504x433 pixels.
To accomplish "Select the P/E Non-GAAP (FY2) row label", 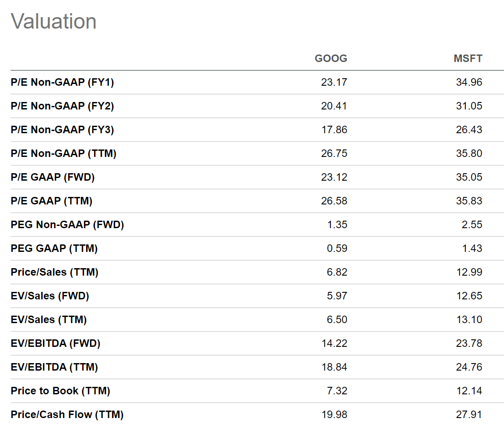I will [62, 106].
